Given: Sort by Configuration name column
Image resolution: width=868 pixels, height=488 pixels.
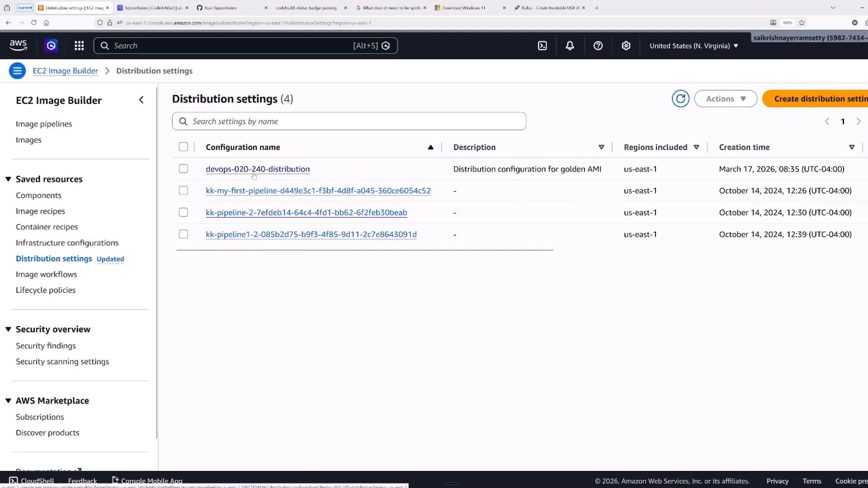Looking at the screenshot, I should click(x=430, y=147).
